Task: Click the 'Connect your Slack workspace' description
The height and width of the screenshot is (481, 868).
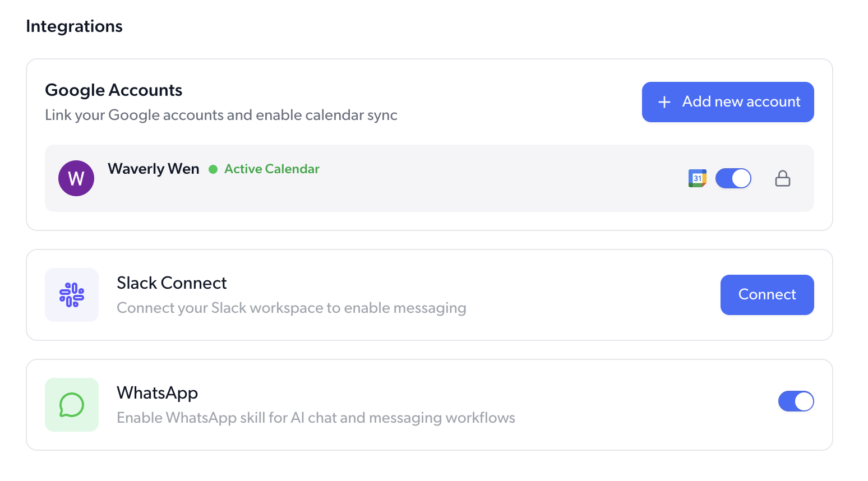Action: pos(292,308)
